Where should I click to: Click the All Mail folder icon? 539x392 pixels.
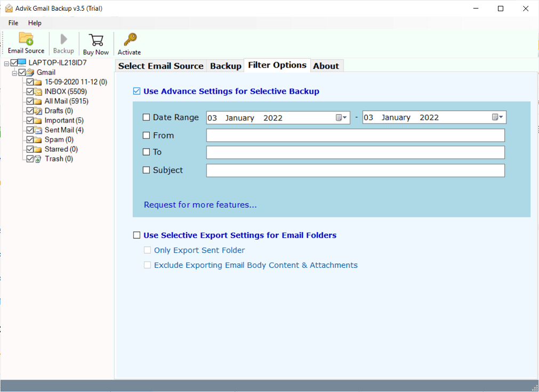tap(38, 101)
